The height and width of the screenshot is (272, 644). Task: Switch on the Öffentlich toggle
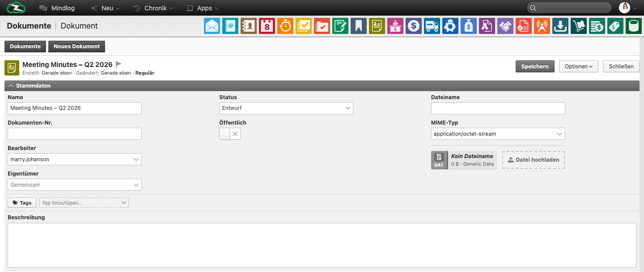tap(225, 134)
